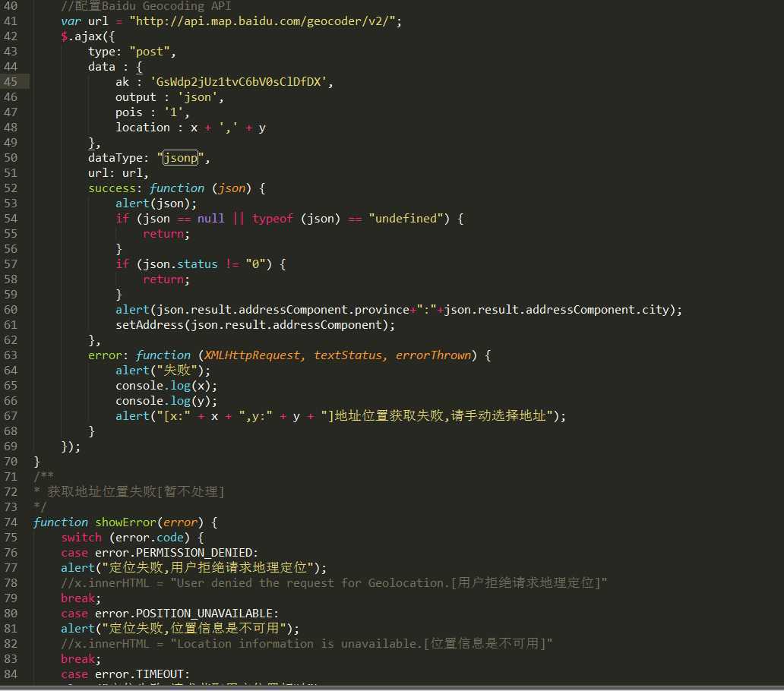Click comment 配置Baidu Geocoding API
This screenshot has width=784, height=691.
pyautogui.click(x=146, y=6)
